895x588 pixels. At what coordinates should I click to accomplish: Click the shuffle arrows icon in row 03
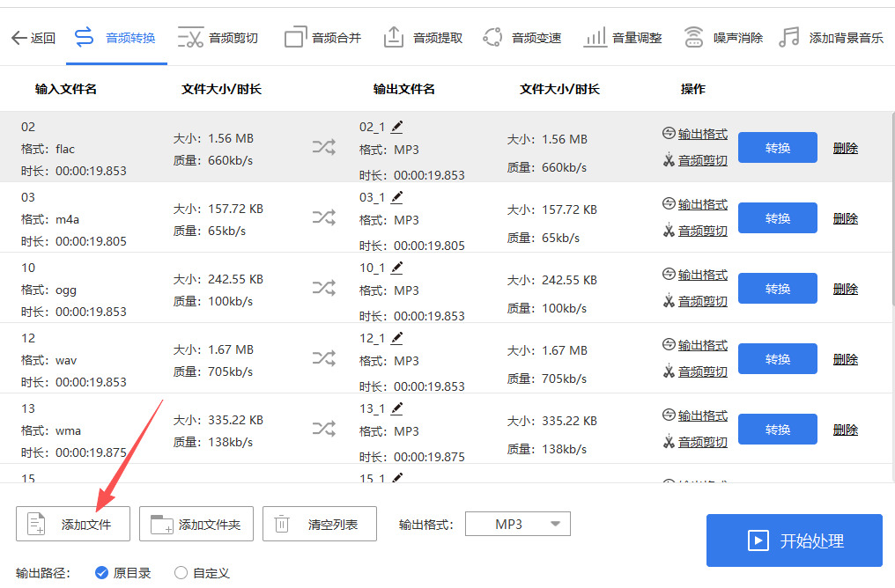click(x=323, y=217)
